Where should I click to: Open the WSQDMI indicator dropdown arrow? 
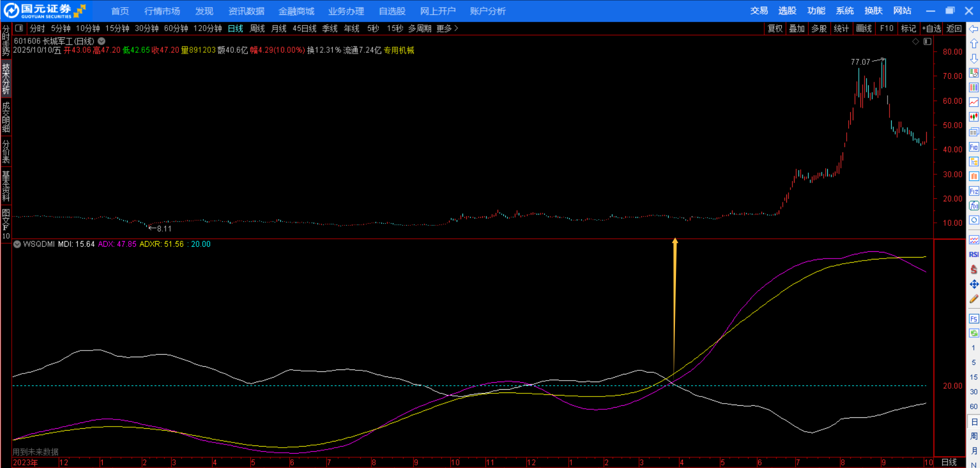tap(17, 244)
